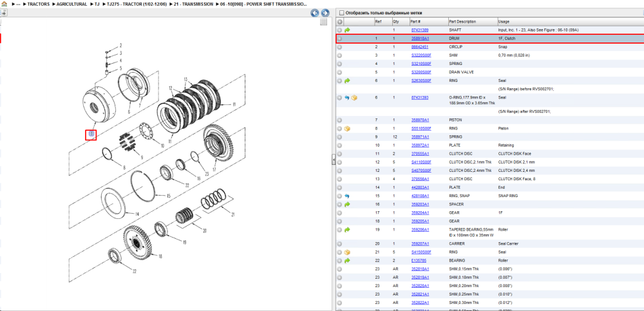Open the TJ breadcrumb
This screenshot has height=311, width=644.
click(x=97, y=4)
